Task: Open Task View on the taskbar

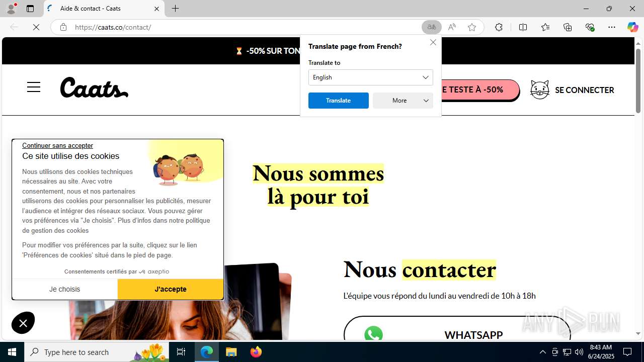Action: 181,352
